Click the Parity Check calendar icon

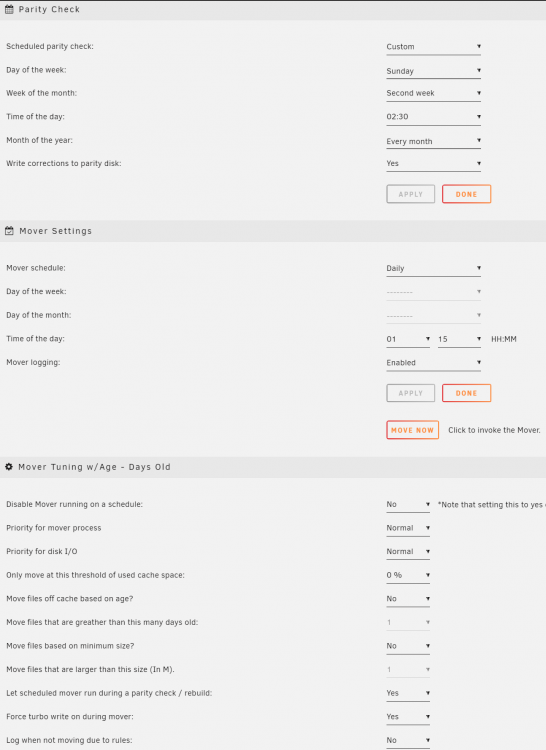pos(9,9)
